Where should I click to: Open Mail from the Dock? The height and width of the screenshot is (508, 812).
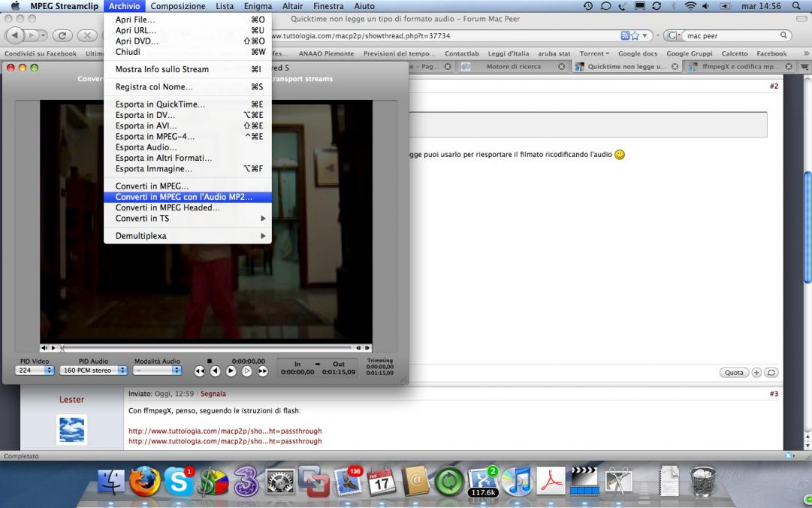[x=348, y=482]
